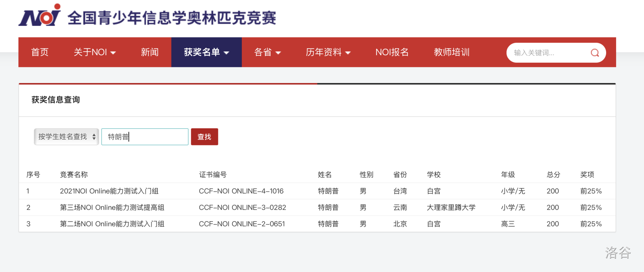Open the 首页 home menu item

click(40, 52)
